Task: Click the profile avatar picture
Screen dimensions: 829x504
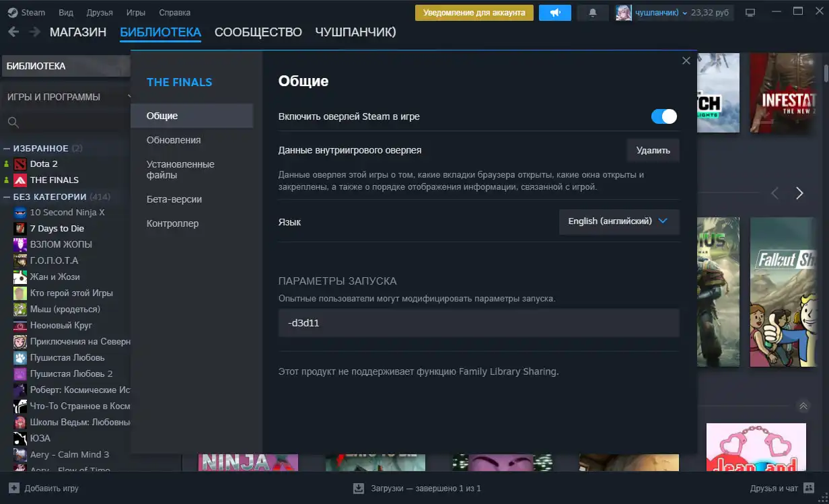Action: 624,13
